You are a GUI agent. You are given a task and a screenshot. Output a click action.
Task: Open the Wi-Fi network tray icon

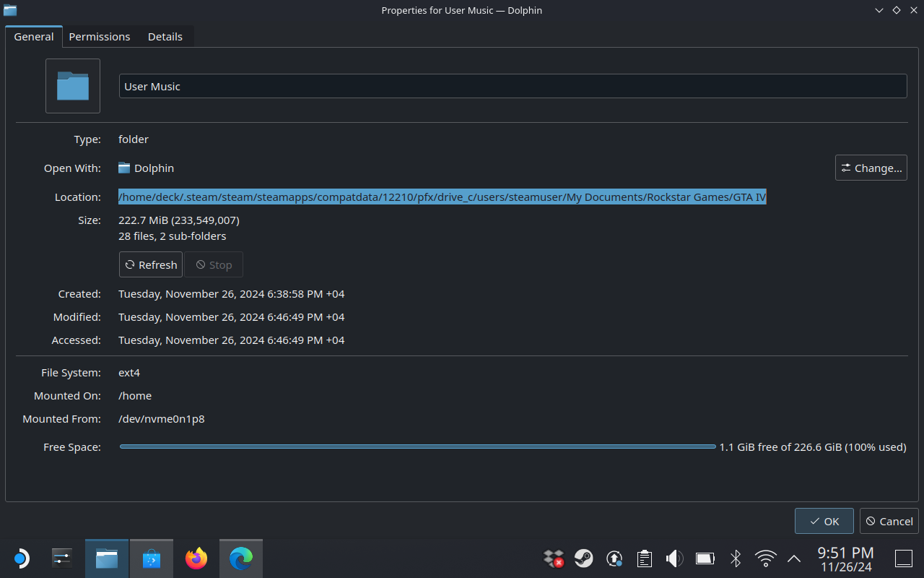[765, 558]
